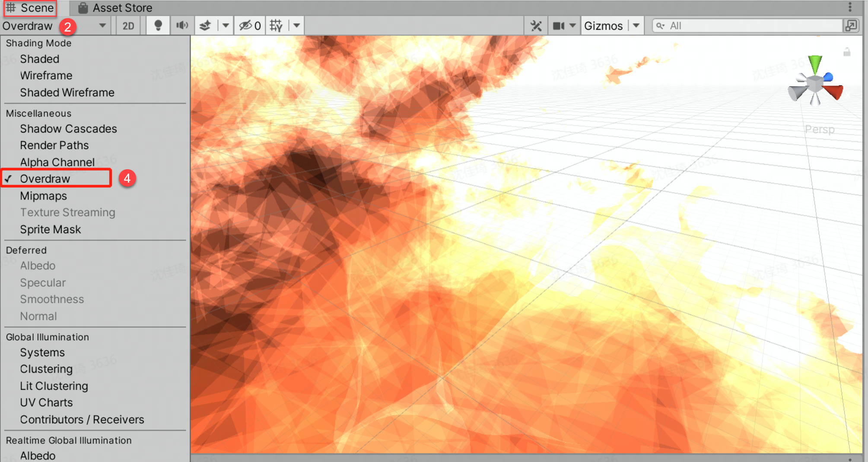Click the scene search field
Image resolution: width=868 pixels, height=462 pixels.
click(x=747, y=26)
